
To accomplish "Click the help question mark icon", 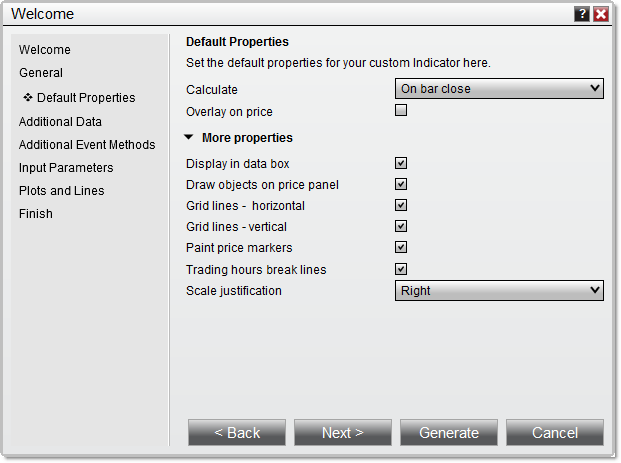I will point(582,14).
